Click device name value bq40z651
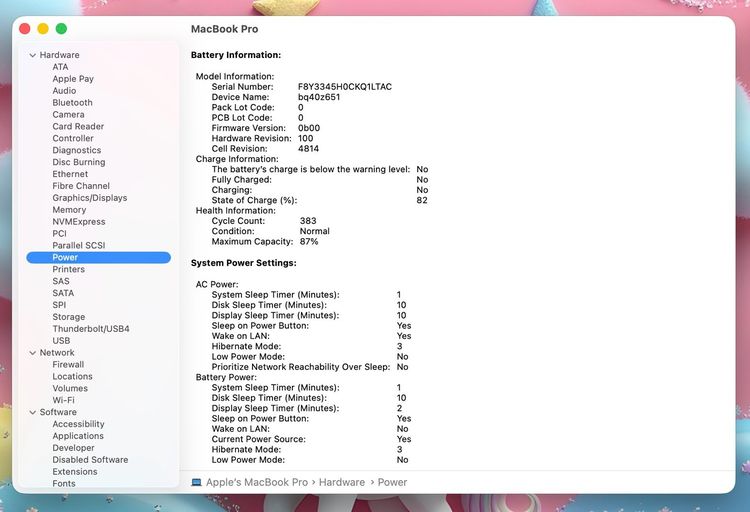 pos(319,97)
